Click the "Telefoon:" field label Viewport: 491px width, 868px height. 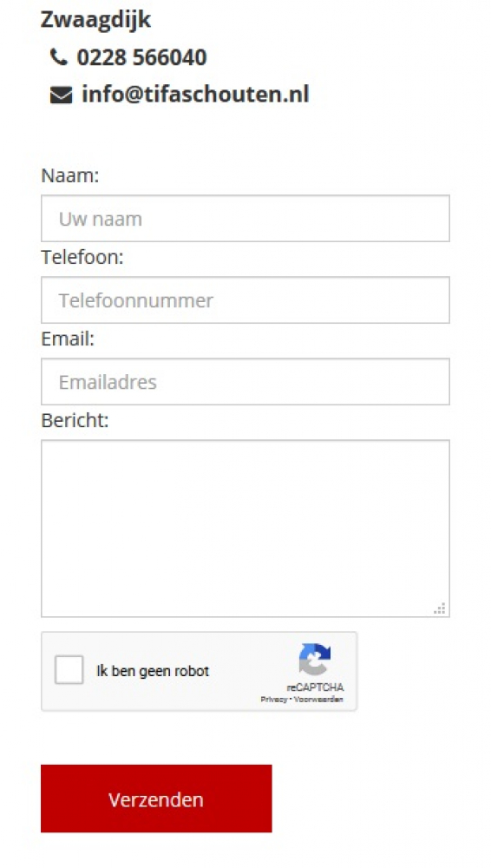click(82, 258)
